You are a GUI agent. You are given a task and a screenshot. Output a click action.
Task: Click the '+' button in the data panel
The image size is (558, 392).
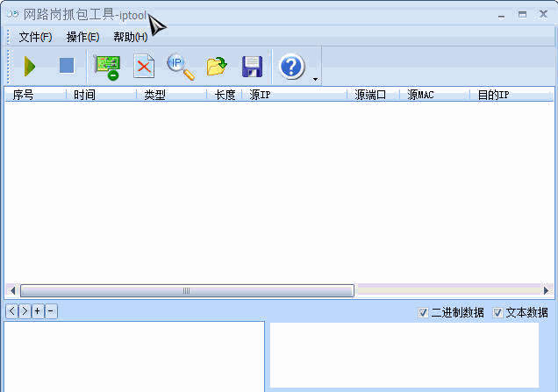tap(38, 311)
